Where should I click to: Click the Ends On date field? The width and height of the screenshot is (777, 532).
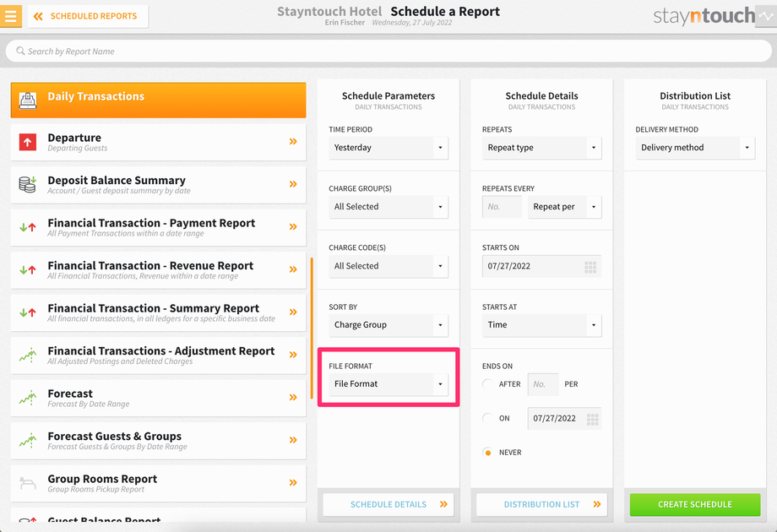click(564, 419)
